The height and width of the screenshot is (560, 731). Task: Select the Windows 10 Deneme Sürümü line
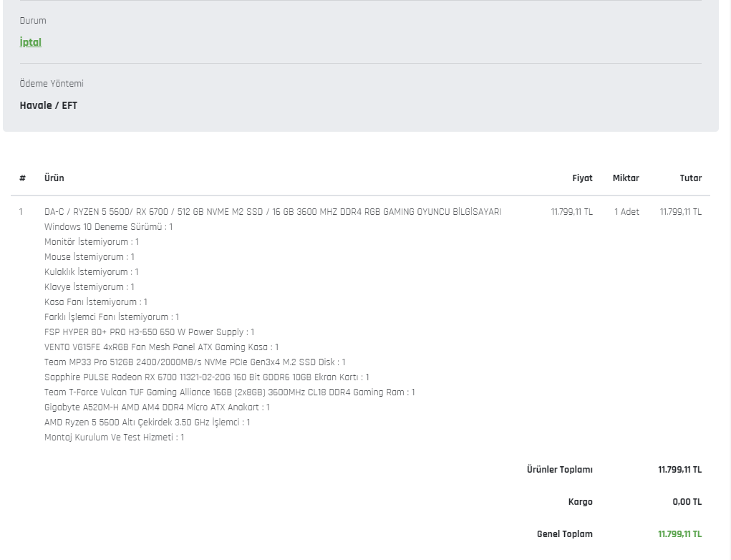[x=109, y=226]
